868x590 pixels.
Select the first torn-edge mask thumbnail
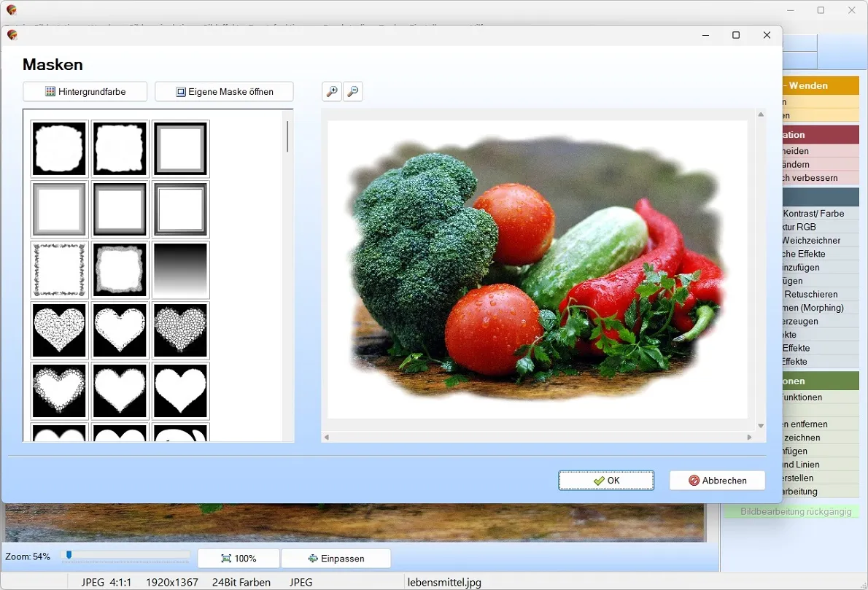pyautogui.click(x=59, y=149)
